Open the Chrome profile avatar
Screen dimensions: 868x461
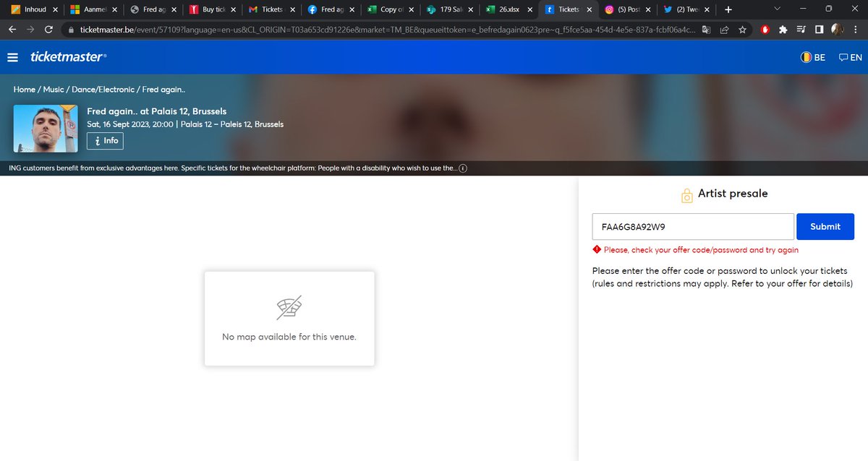click(x=837, y=30)
